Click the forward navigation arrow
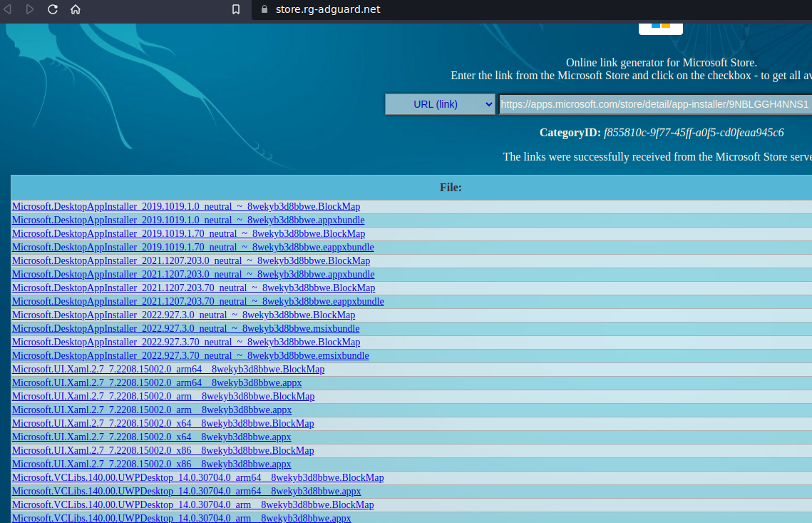Viewport: 812px width, 523px height. (29, 10)
